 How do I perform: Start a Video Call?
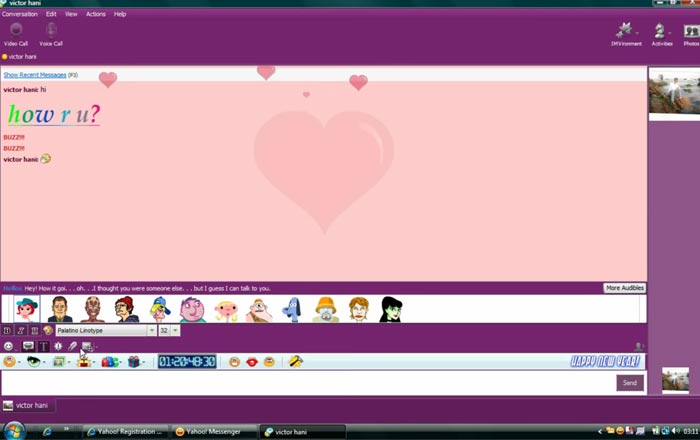tap(16, 34)
